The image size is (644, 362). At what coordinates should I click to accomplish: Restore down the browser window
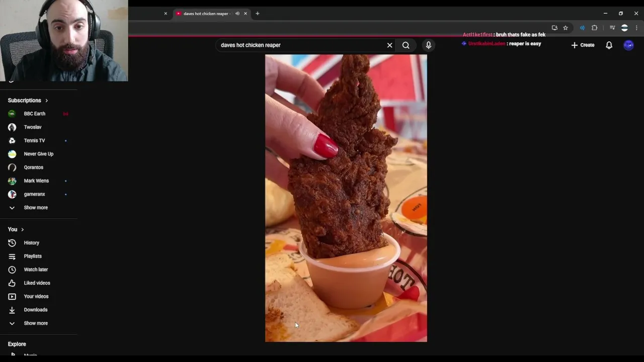[x=621, y=14]
